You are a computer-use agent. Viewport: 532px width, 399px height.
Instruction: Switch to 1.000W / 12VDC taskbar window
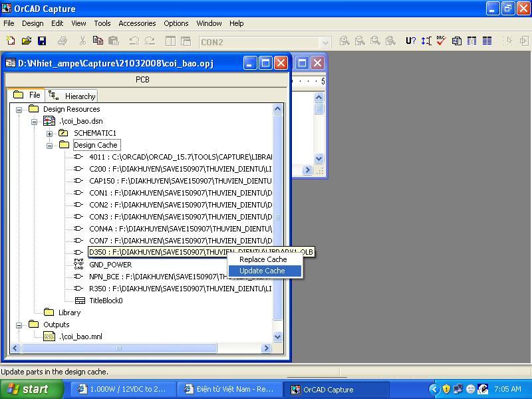point(123,389)
